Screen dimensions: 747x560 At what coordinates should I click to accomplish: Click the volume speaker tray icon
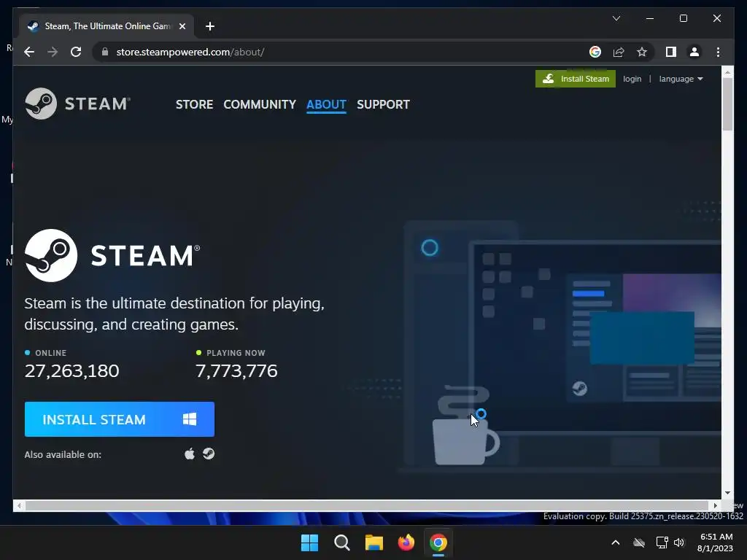[x=679, y=542]
